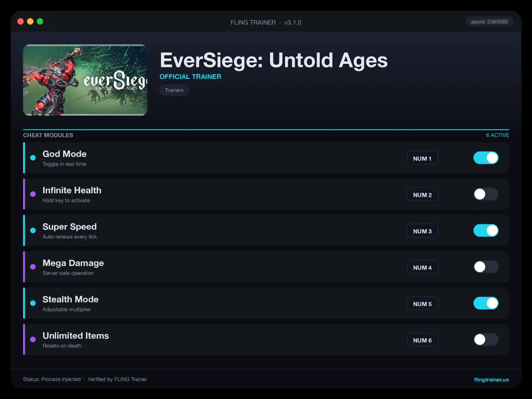Select the NUM 2 hotkey badge
The image size is (532, 399).
coord(422,195)
